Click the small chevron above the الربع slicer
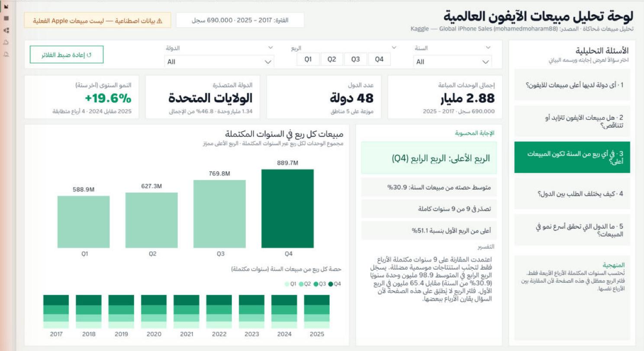Screen dimensions: 644x351 [394, 48]
